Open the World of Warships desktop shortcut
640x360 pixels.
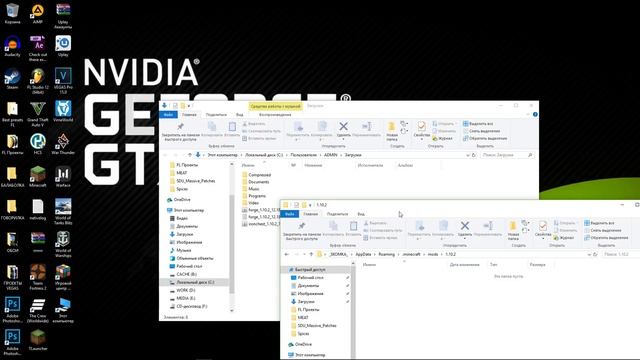pos(63,244)
